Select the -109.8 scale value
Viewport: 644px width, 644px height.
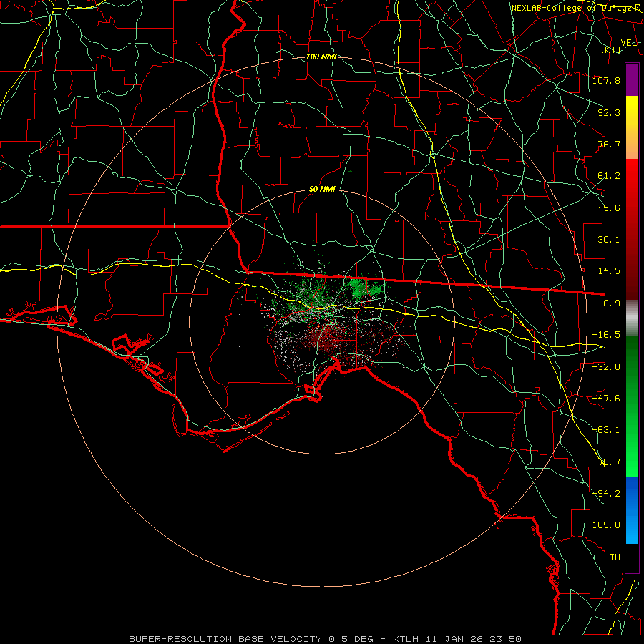pyautogui.click(x=603, y=525)
